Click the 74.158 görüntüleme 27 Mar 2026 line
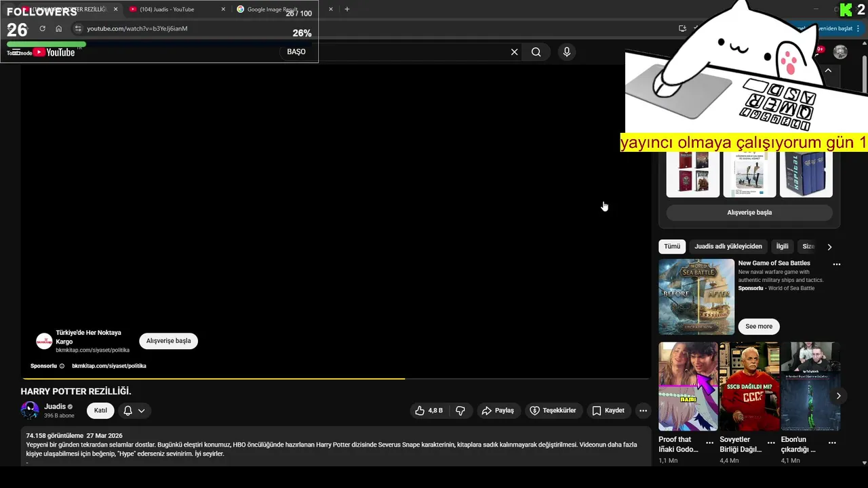The width and height of the screenshot is (868, 488). [74, 436]
